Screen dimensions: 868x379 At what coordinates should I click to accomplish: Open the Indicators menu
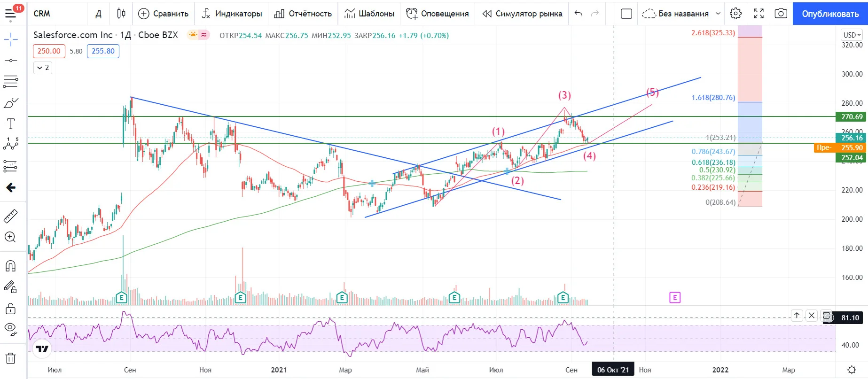(231, 14)
